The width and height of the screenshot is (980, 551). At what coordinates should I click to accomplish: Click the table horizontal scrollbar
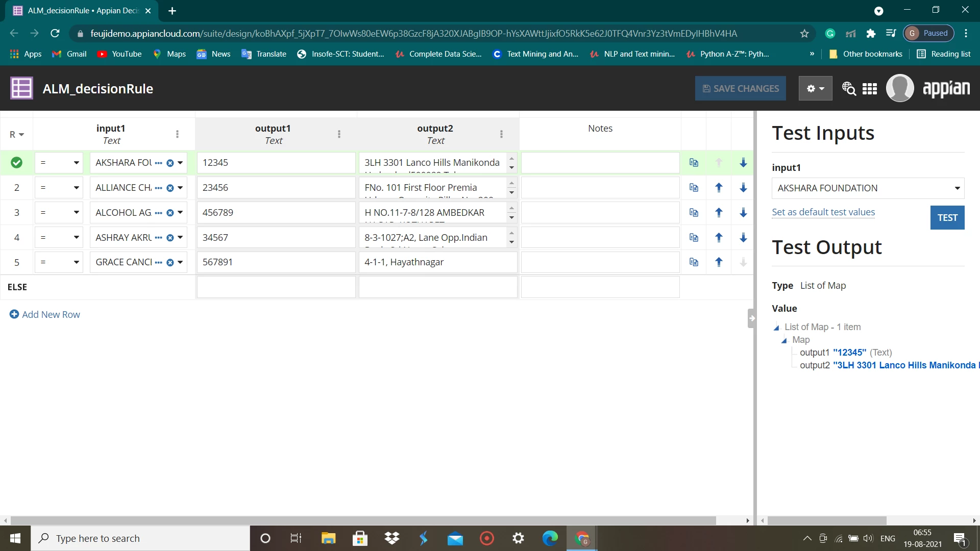[x=363, y=520]
